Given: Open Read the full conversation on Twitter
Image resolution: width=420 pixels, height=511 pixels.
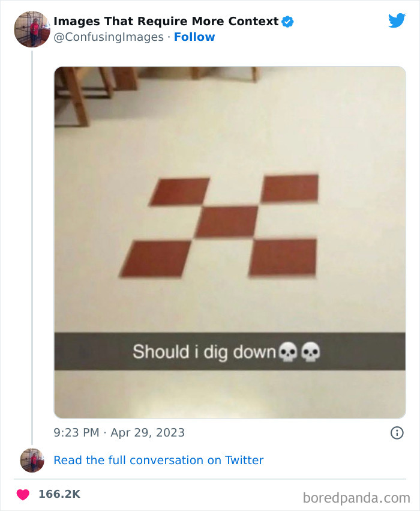Looking at the screenshot, I should [x=158, y=460].
